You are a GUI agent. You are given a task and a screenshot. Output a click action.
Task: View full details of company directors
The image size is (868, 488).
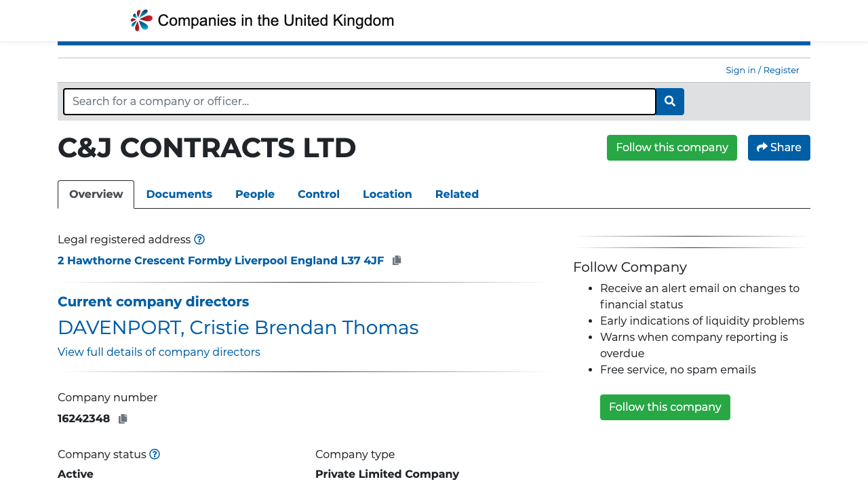159,352
